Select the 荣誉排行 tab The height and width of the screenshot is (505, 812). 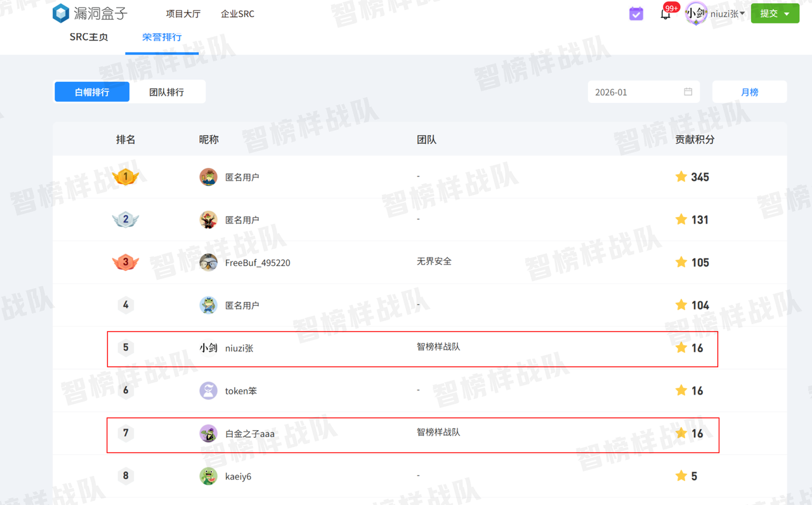162,37
